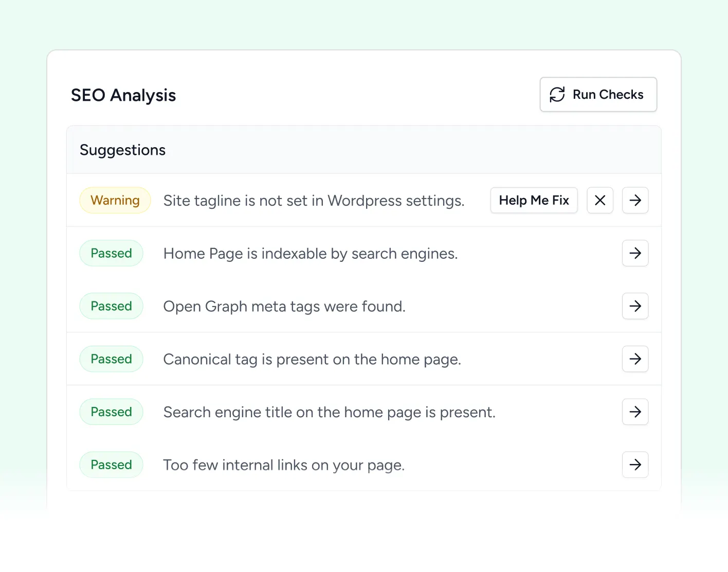
Task: Click the Passed badge for Open Graph row
Action: (111, 306)
